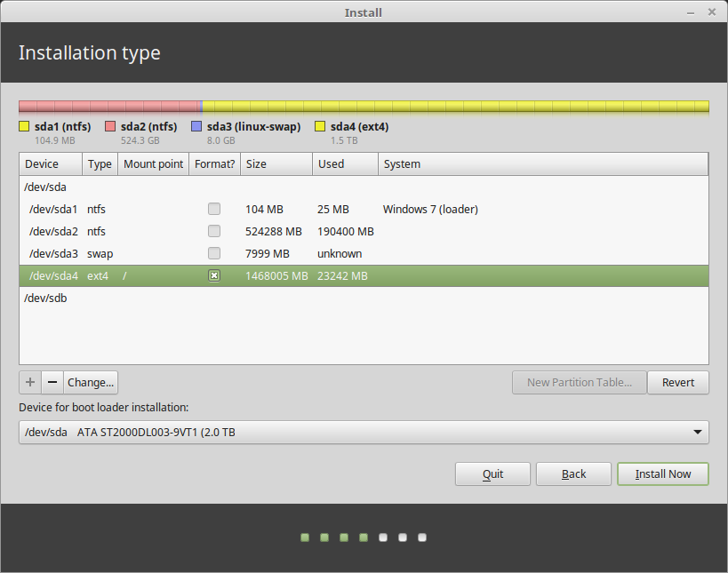Click the minus icon to remove partition
The image size is (728, 573).
[x=52, y=382]
